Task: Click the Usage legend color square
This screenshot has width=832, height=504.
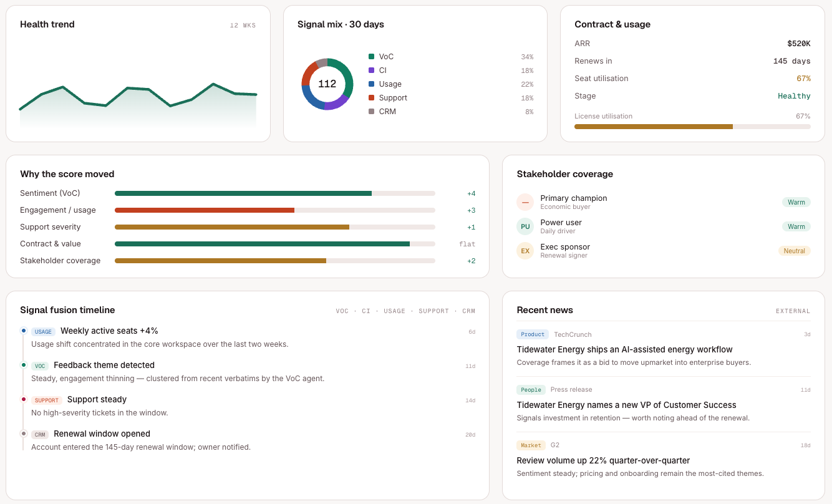Action: click(371, 84)
